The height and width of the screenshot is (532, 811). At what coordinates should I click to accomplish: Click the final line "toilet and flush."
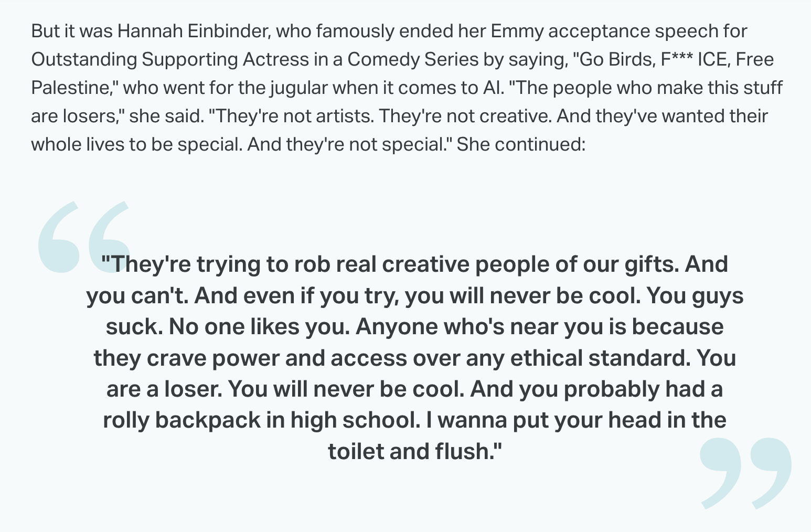[x=414, y=451]
